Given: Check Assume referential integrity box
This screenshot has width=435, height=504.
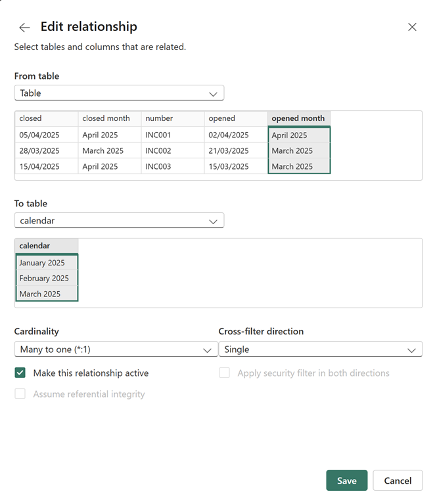Looking at the screenshot, I should (x=20, y=394).
